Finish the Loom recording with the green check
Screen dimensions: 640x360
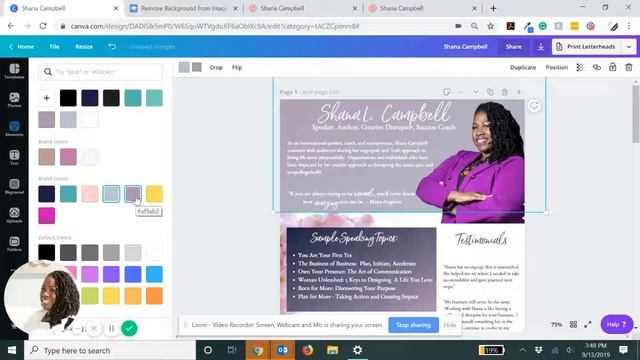coord(129,328)
